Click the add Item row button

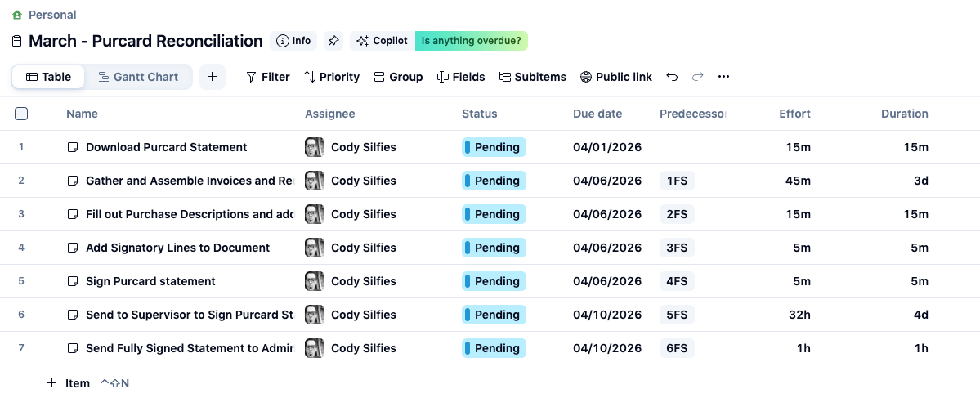(69, 383)
